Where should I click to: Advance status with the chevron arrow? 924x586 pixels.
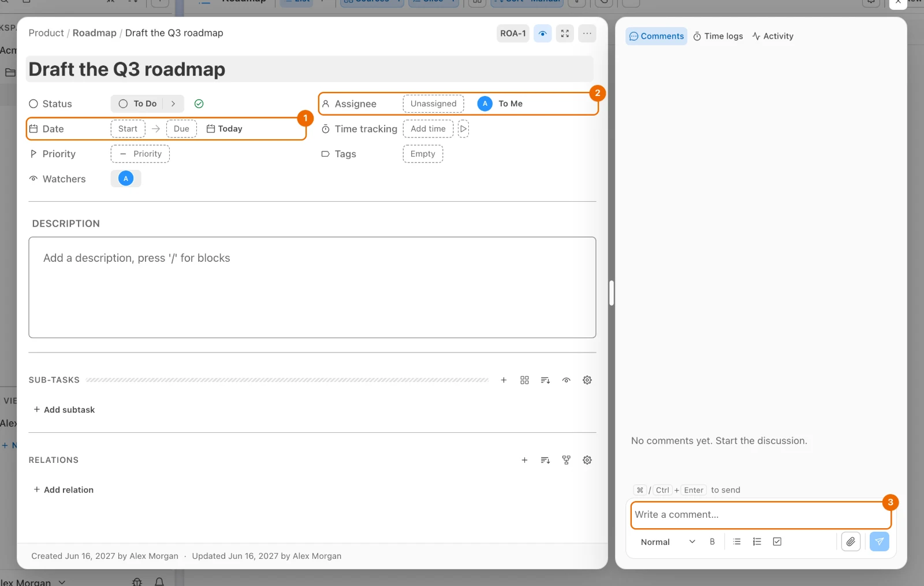(173, 104)
